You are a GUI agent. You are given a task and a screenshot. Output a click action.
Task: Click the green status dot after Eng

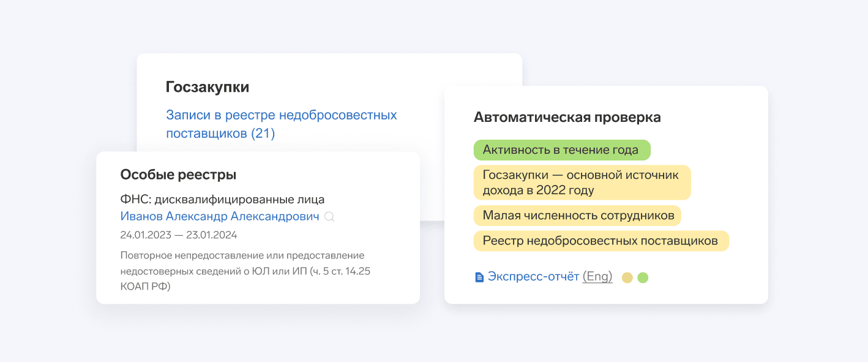[643, 277]
